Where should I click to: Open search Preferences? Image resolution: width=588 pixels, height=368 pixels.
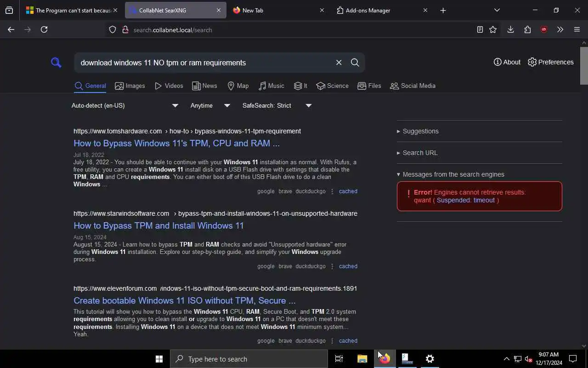[x=551, y=62]
